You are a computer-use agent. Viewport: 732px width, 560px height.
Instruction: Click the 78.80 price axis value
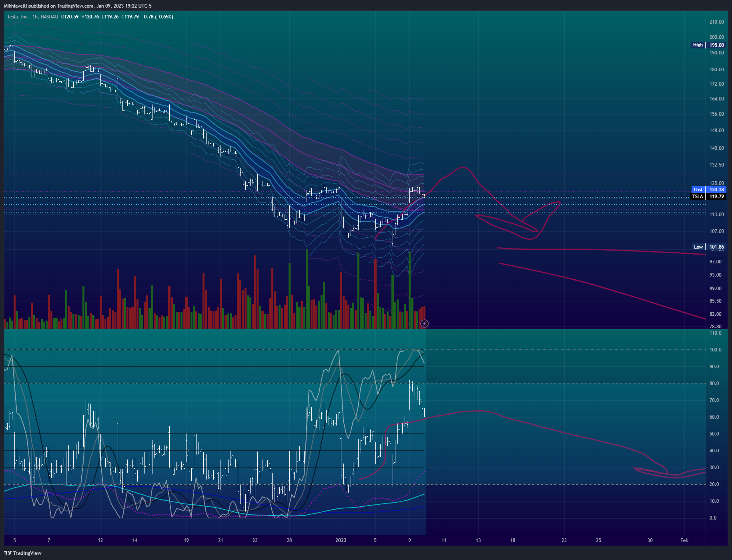pyautogui.click(x=715, y=327)
